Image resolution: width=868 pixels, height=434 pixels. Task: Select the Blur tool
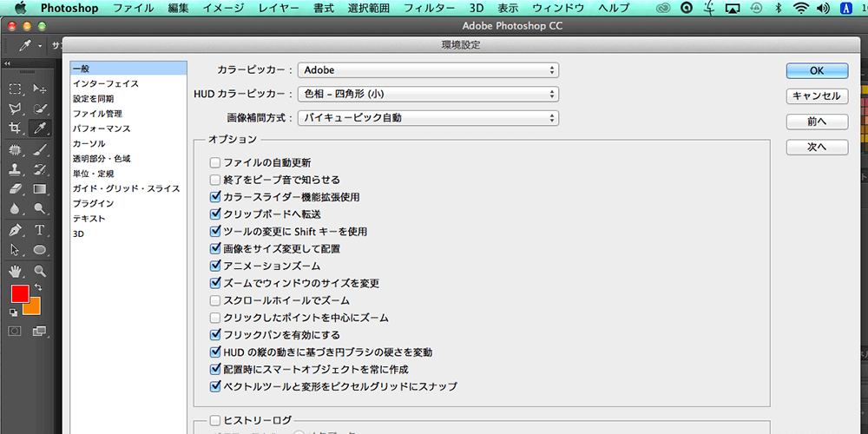[x=16, y=209]
